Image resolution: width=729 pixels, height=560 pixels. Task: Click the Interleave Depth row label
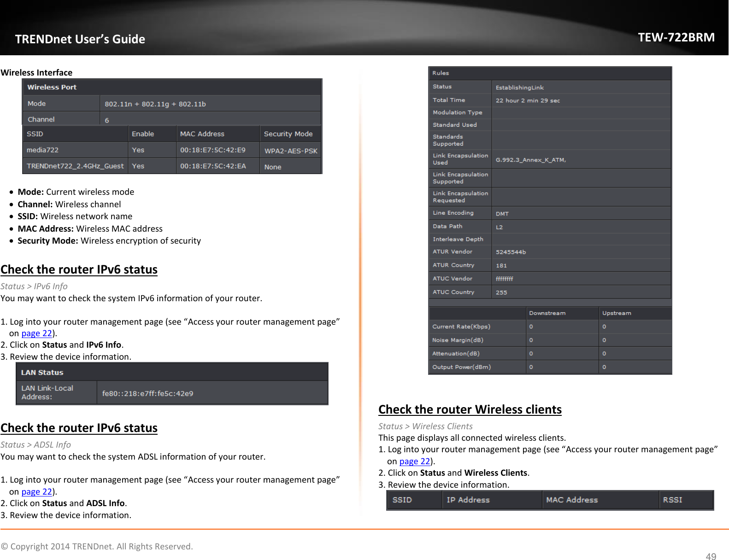[x=458, y=239]
